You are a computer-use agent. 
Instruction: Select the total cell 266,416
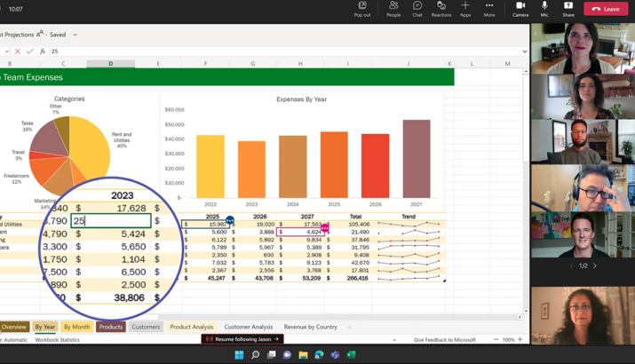coord(348,278)
